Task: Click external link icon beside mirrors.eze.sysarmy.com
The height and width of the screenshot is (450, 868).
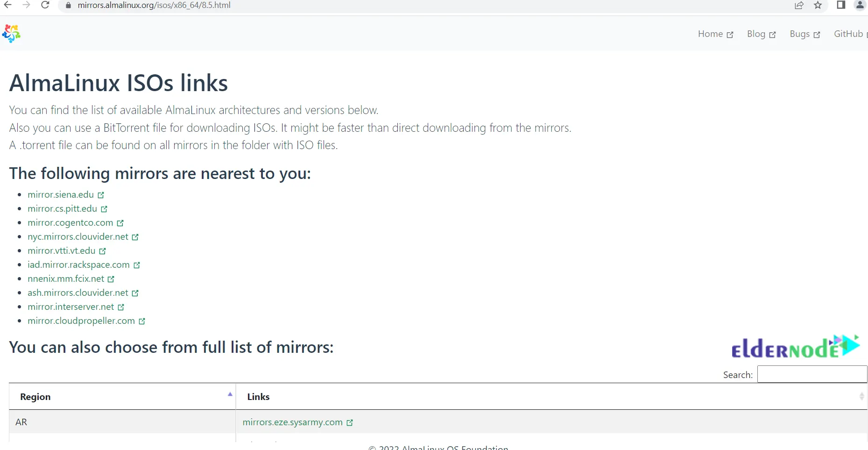Action: click(x=350, y=423)
